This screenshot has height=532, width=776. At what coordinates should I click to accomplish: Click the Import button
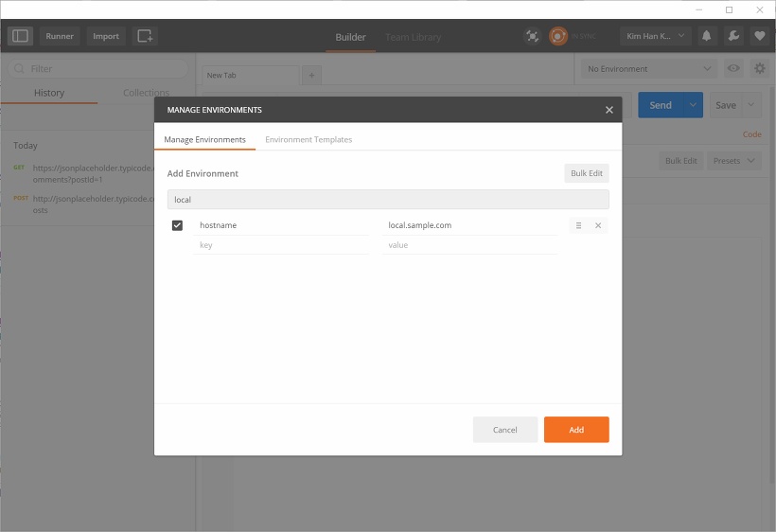(x=106, y=36)
